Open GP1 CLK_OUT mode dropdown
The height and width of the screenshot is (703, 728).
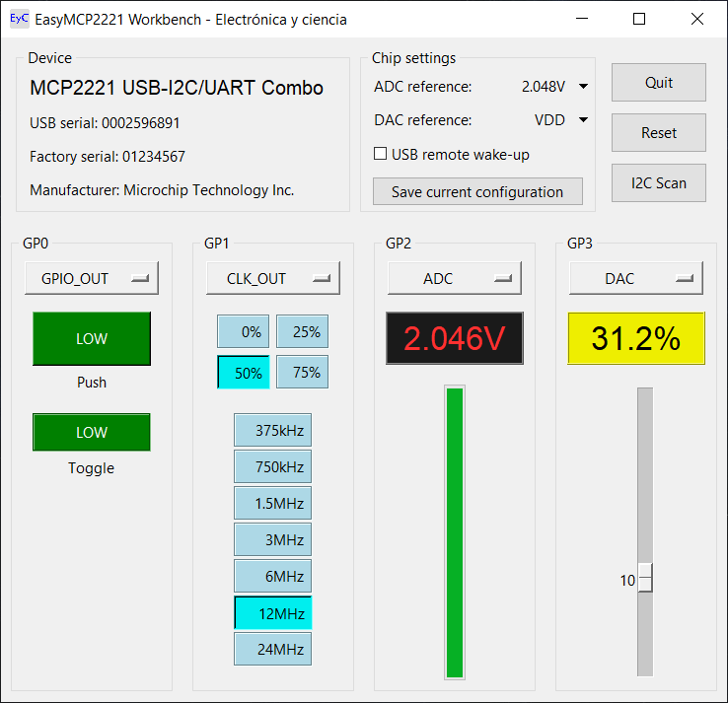(x=273, y=278)
